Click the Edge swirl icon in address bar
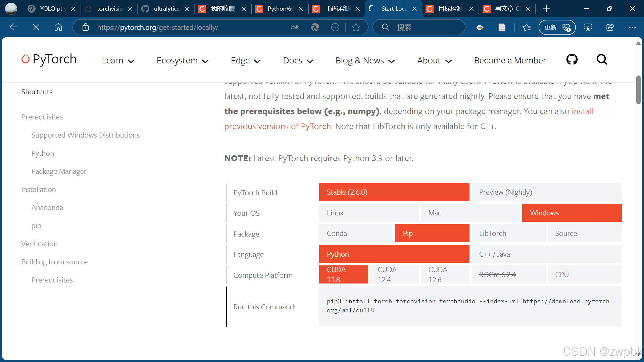This screenshot has width=644, height=362. click(x=315, y=27)
